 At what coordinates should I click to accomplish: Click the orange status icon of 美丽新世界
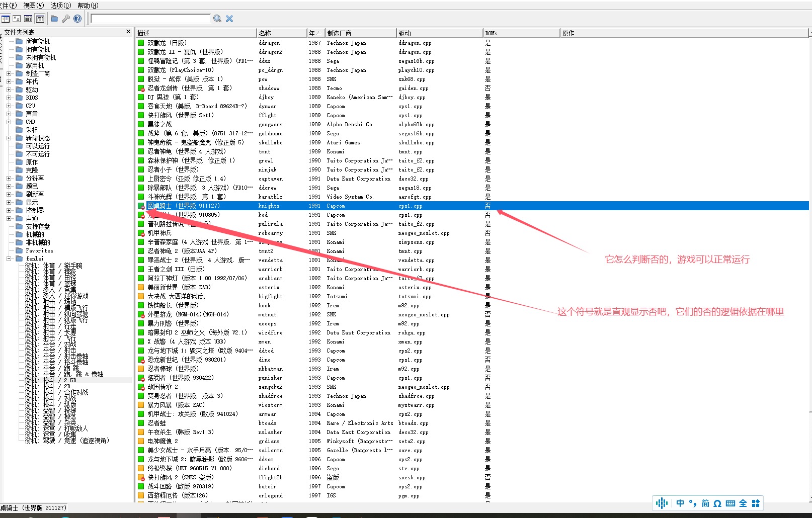[141, 287]
